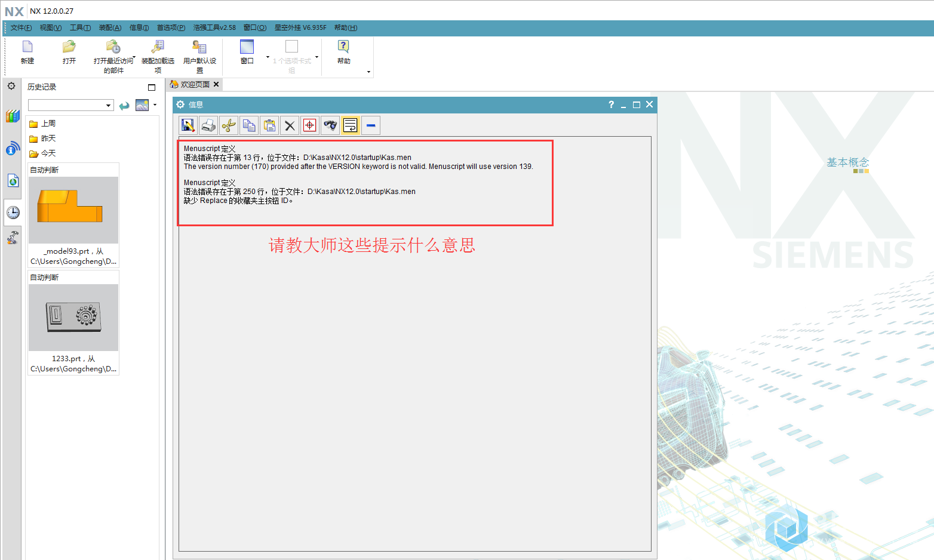Open the History filter combo box

(70, 105)
